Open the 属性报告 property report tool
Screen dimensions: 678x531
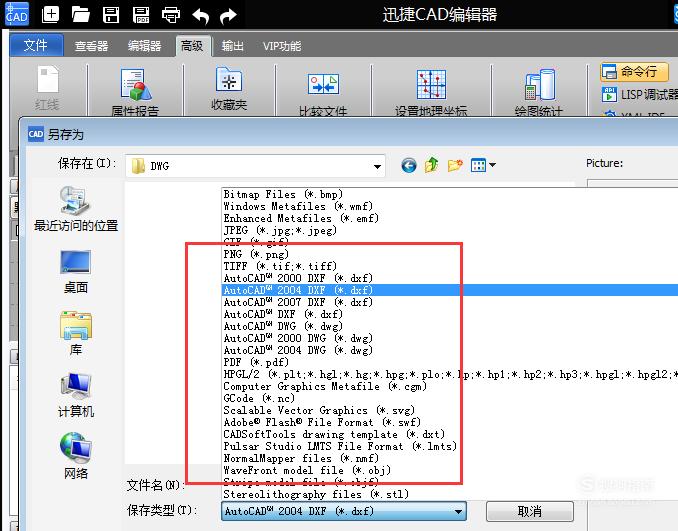[x=135, y=92]
